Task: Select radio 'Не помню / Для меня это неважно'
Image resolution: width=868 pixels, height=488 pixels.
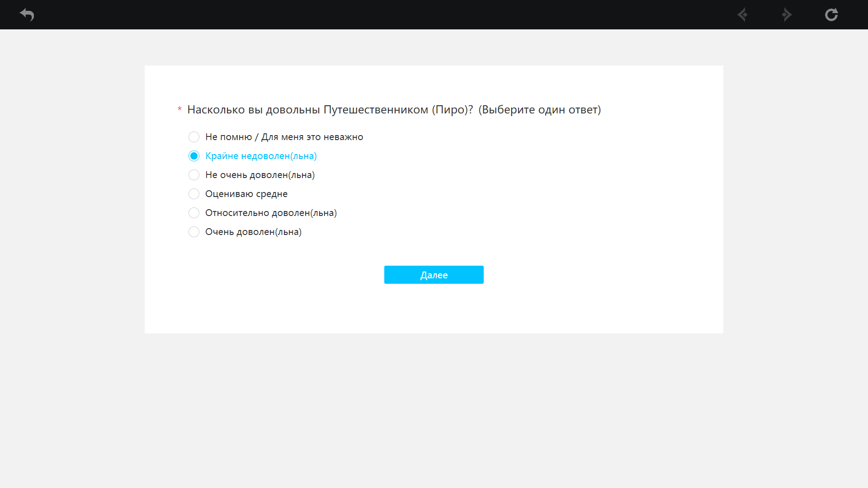Action: (194, 137)
